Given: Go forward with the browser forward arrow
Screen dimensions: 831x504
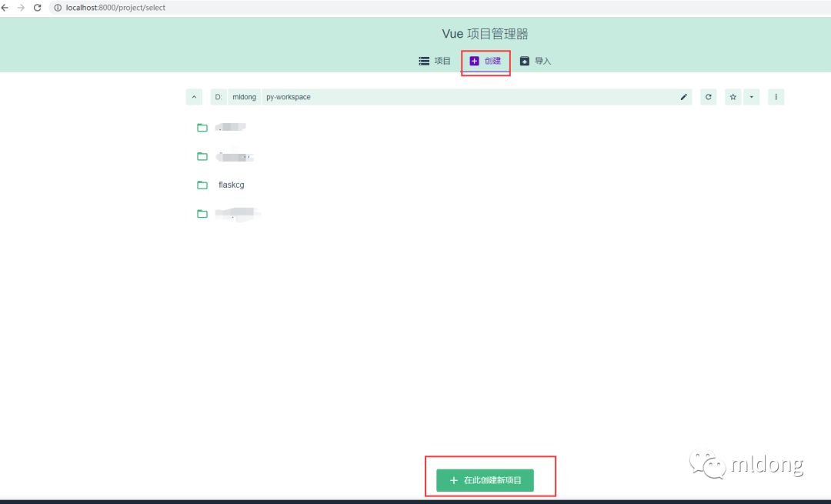Looking at the screenshot, I should click(x=22, y=8).
